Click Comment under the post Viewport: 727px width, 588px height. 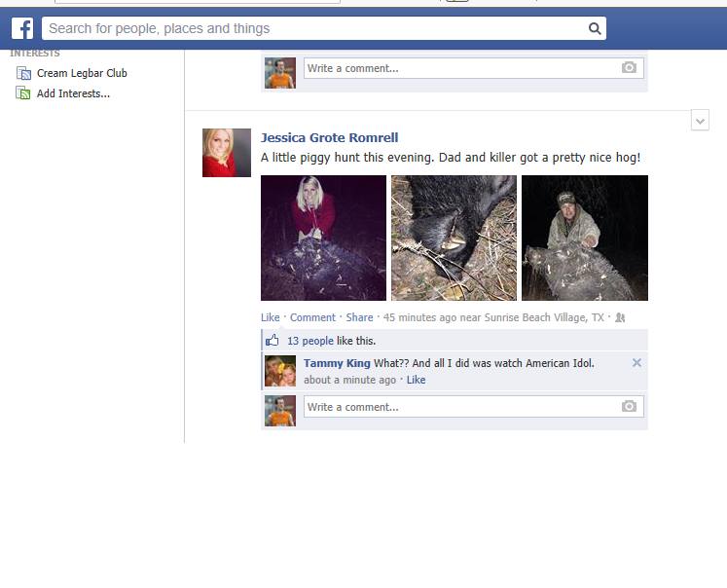pyautogui.click(x=312, y=317)
